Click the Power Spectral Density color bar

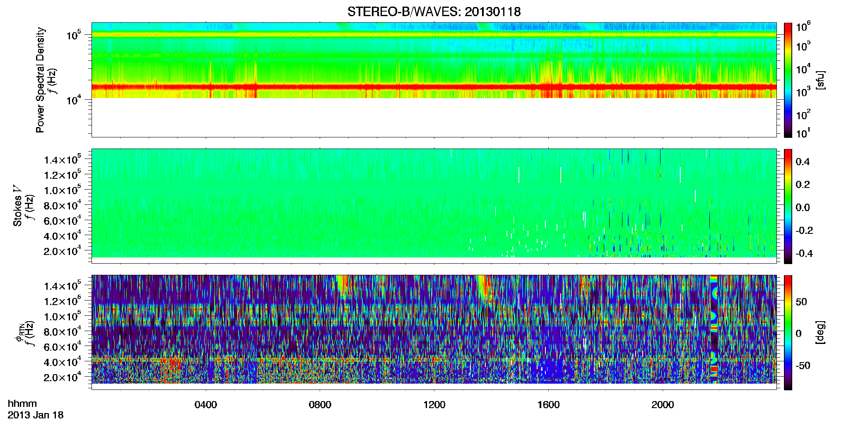coord(788,80)
